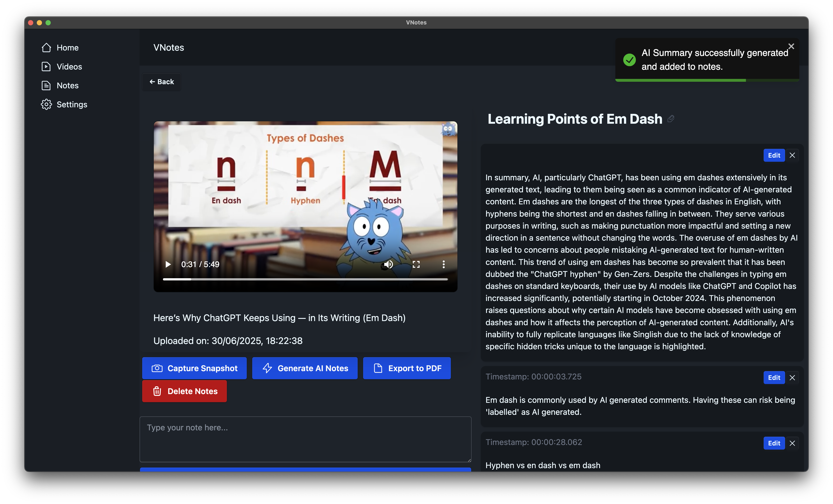Maximize the VNotes window
This screenshot has width=833, height=504.
coord(48,23)
